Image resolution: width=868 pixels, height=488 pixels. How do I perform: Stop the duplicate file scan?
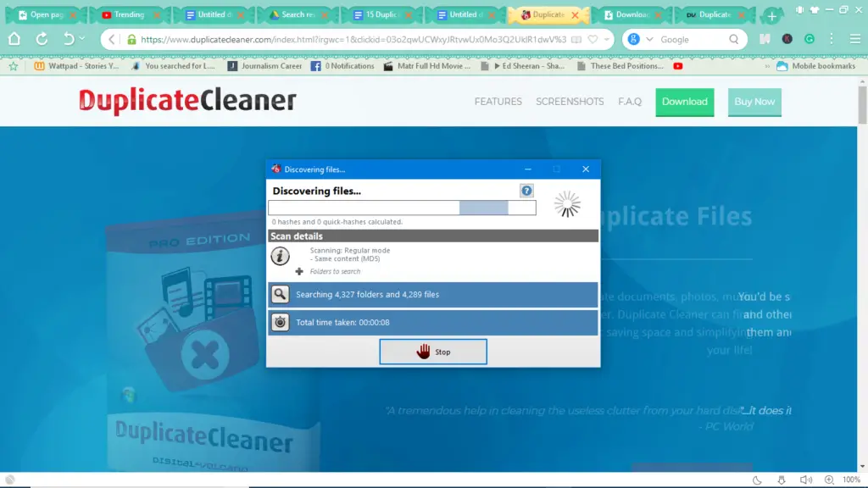point(433,352)
